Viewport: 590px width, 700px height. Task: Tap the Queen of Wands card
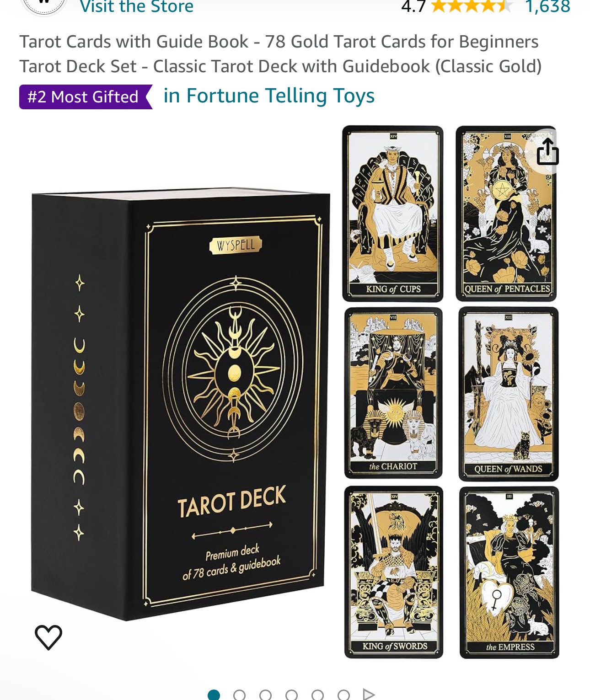point(509,394)
